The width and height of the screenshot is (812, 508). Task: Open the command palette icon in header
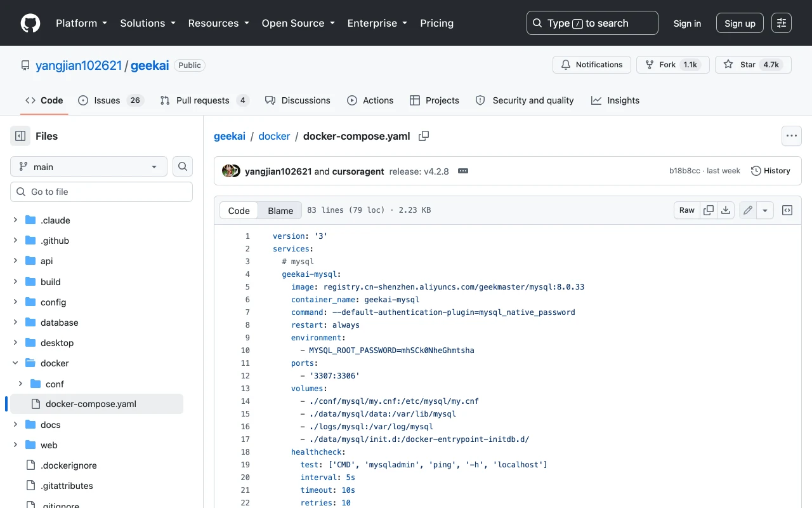(x=782, y=23)
